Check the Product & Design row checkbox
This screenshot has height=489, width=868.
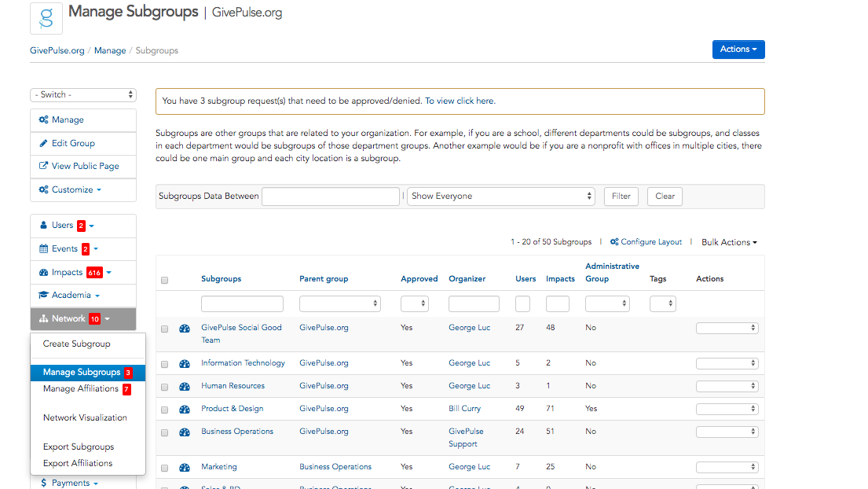[x=164, y=410]
